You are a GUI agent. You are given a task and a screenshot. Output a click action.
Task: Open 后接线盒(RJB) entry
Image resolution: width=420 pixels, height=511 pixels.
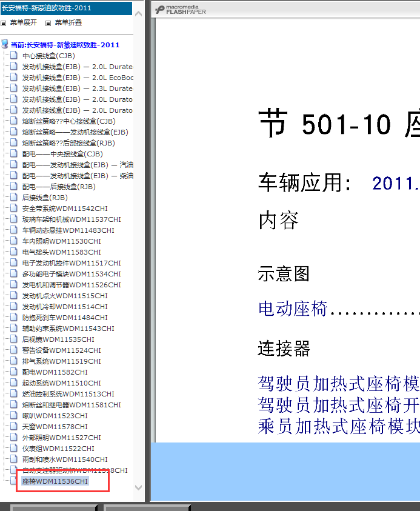[x=45, y=198]
